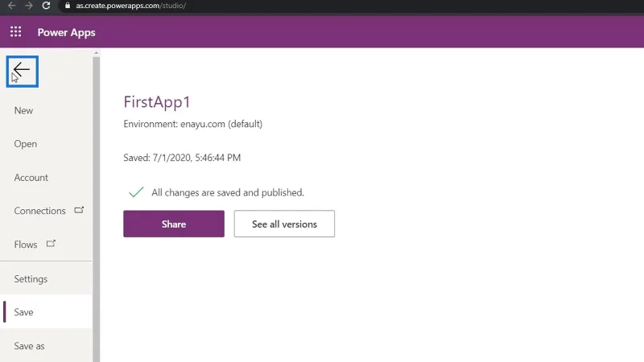
Task: Click the Saved: 7/1/2020, 5:46:44 PM text
Action: pyautogui.click(x=182, y=158)
